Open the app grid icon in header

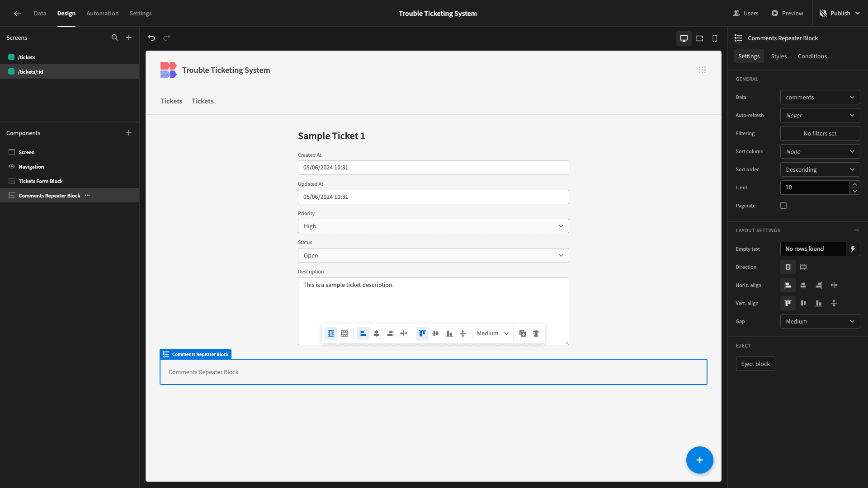point(702,70)
